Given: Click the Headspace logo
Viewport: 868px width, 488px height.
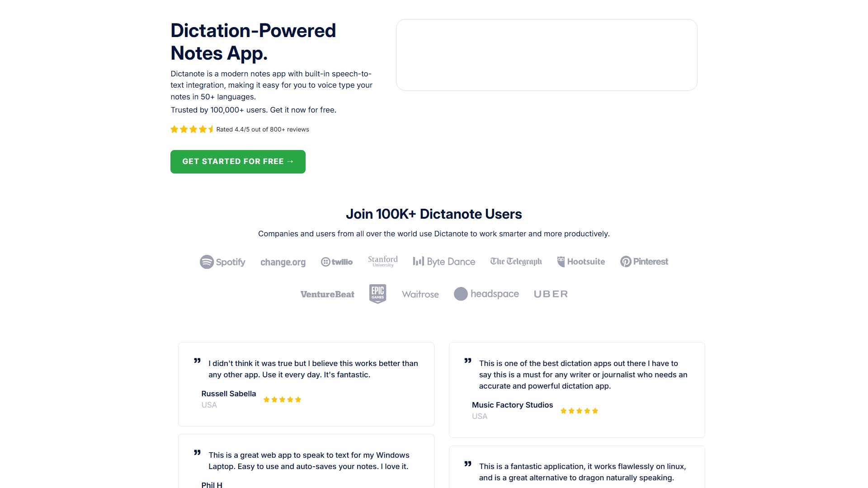Looking at the screenshot, I should pos(486,294).
